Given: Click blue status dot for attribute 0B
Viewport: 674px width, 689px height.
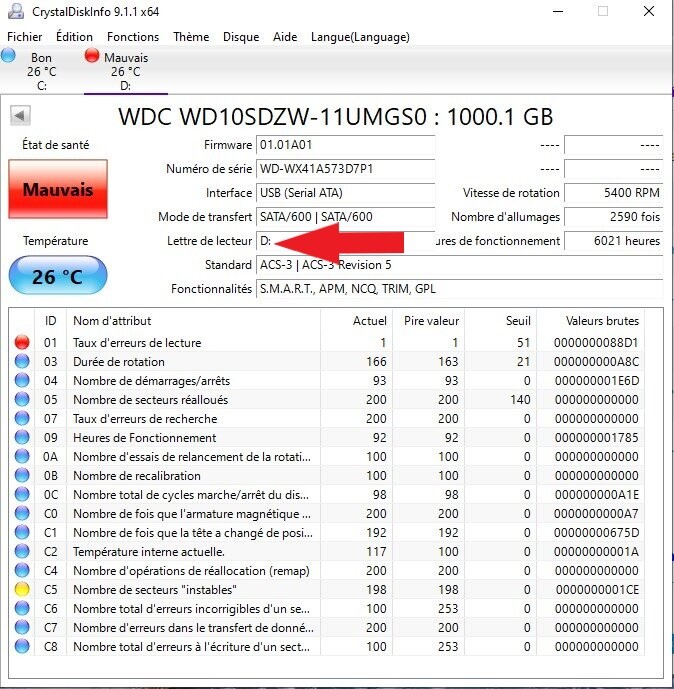Looking at the screenshot, I should coord(22,475).
